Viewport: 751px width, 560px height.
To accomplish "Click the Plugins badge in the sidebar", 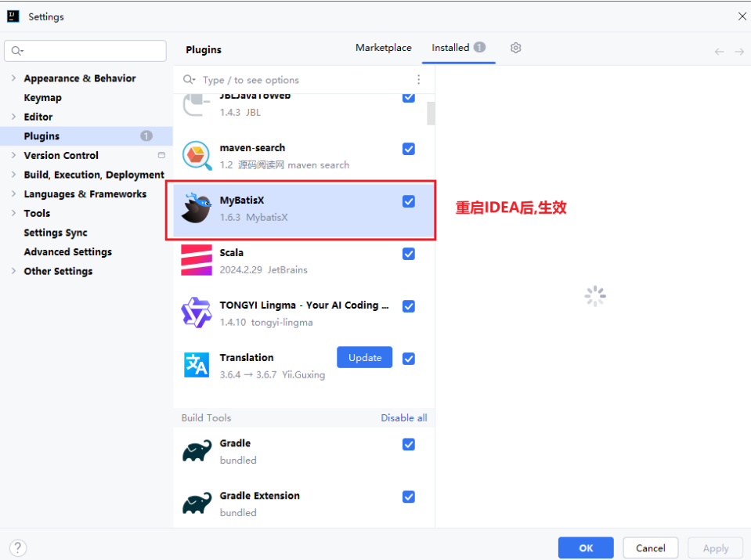I will pyautogui.click(x=146, y=136).
